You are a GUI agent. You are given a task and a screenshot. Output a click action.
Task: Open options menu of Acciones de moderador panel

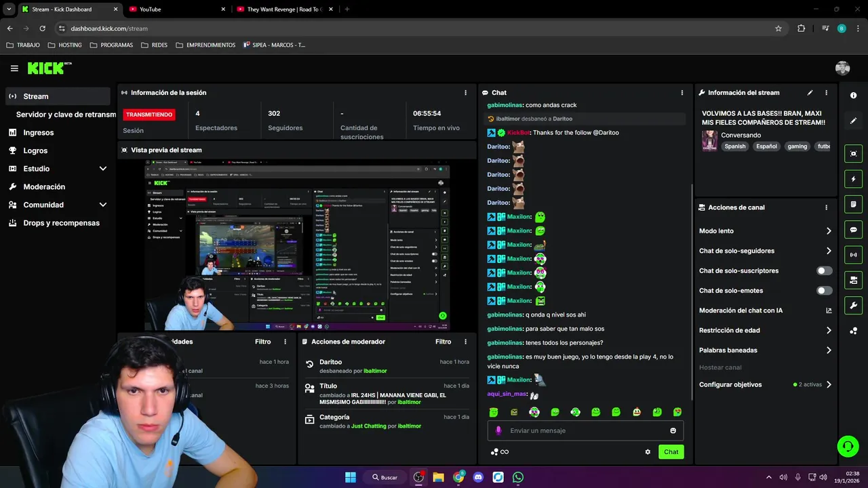click(465, 342)
